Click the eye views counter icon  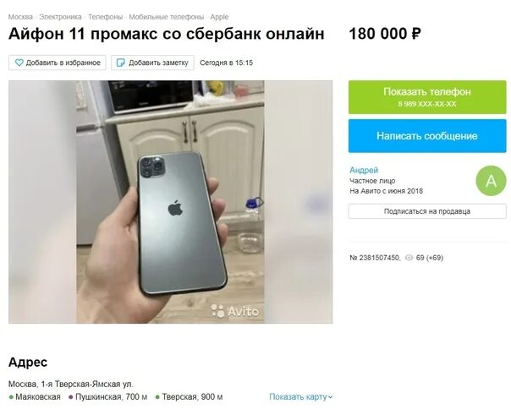point(409,258)
